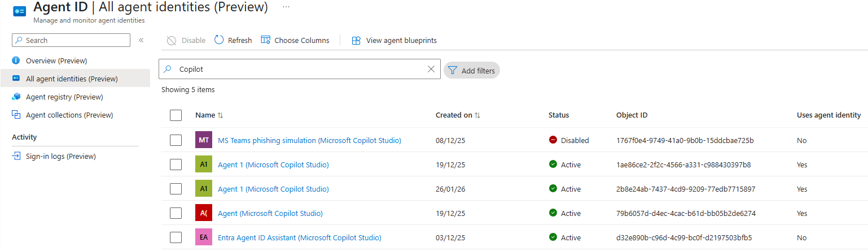Go to Overview (Preview) in sidebar
The image size is (868, 251).
(56, 60)
